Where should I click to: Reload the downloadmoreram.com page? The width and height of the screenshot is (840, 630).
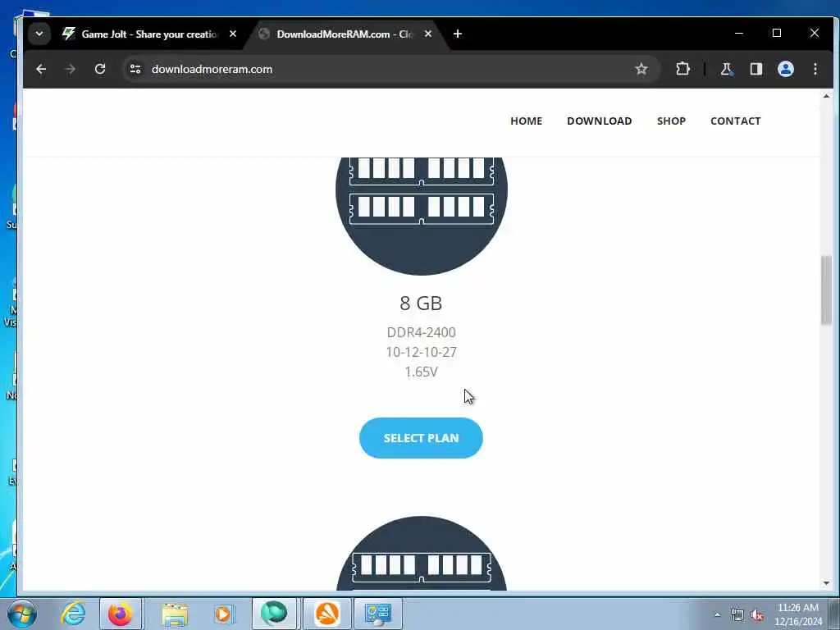pos(99,69)
